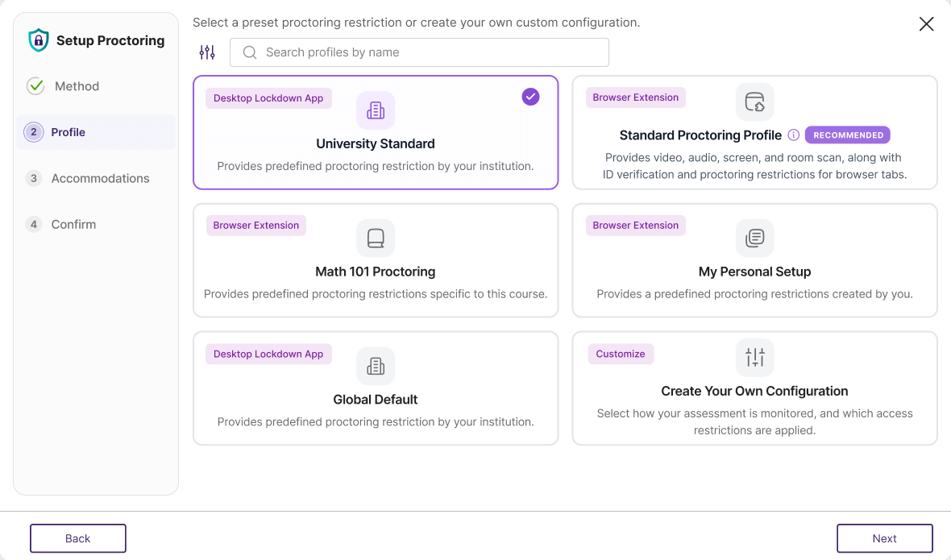
Task: Click the Global Default document icon
Action: (376, 365)
